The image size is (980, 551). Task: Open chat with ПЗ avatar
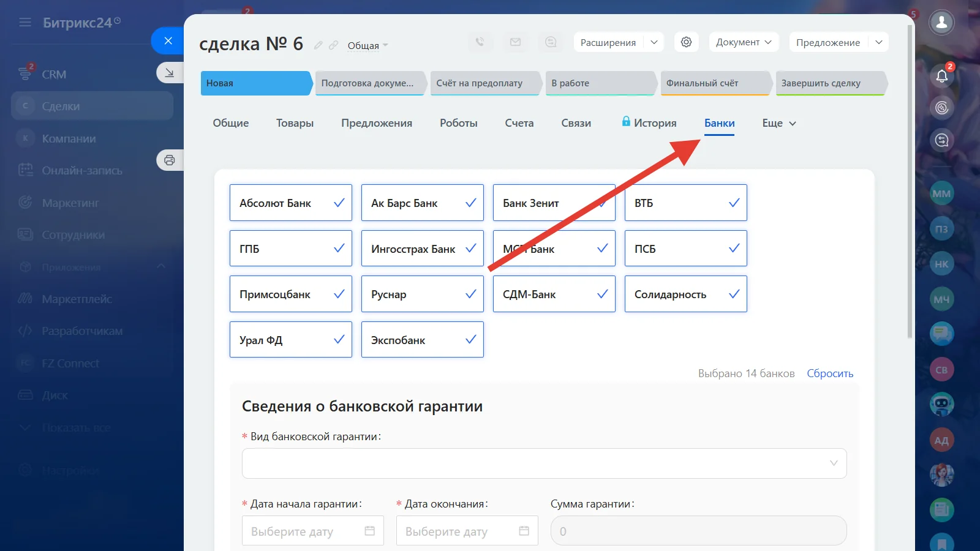(x=942, y=229)
